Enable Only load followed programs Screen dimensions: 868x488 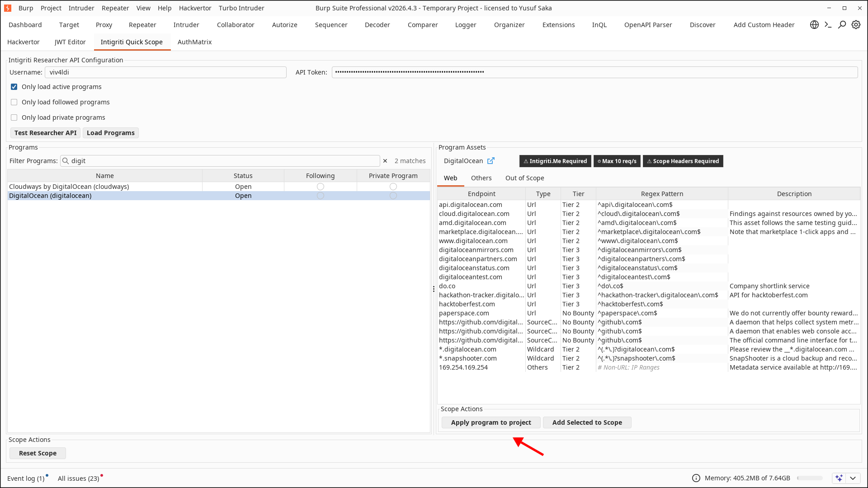click(14, 102)
